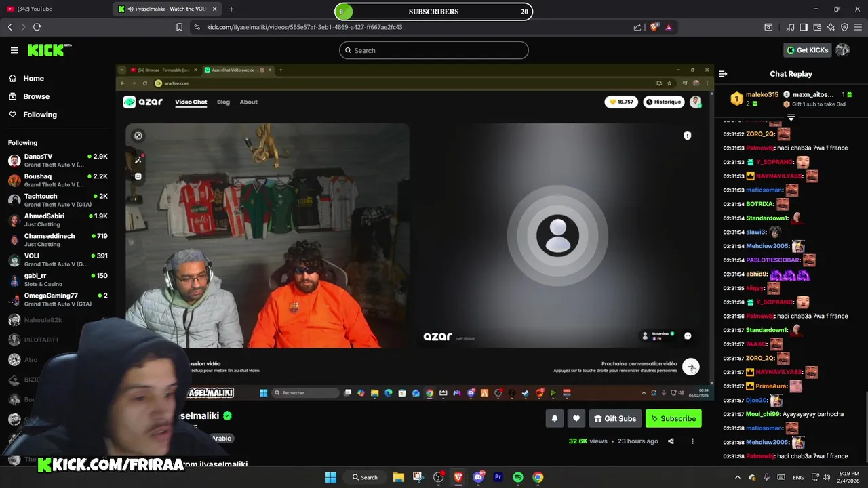Open the page share icon in address bar
The height and width of the screenshot is (488, 868).
coord(637,27)
